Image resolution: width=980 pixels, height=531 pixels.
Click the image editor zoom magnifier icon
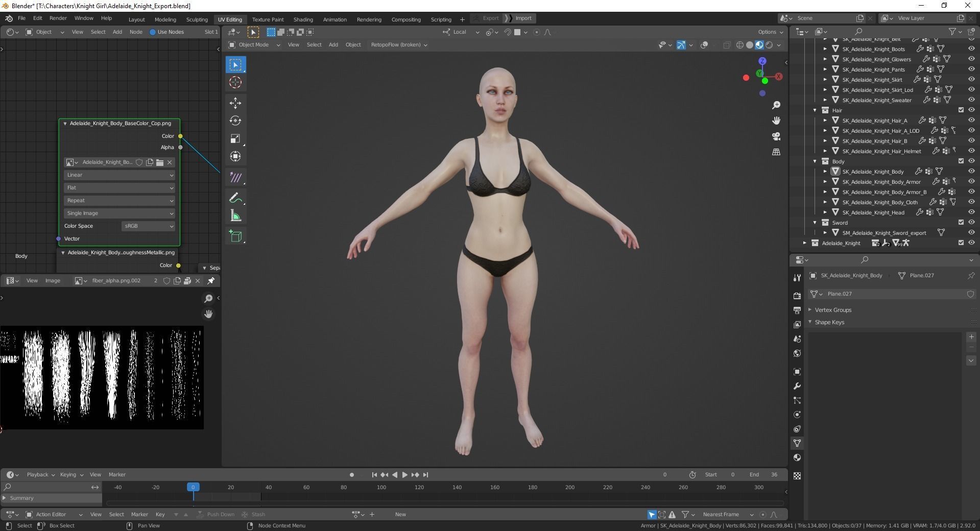[x=208, y=298]
